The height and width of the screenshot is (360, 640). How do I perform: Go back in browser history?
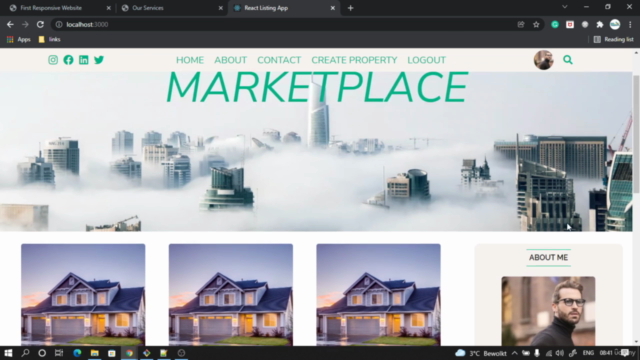coord(10,24)
